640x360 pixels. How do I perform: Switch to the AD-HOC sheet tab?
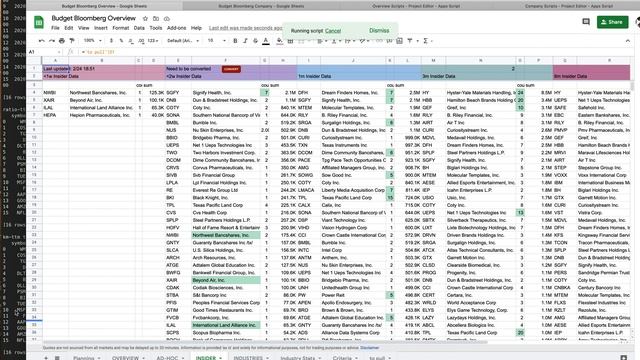167,358
